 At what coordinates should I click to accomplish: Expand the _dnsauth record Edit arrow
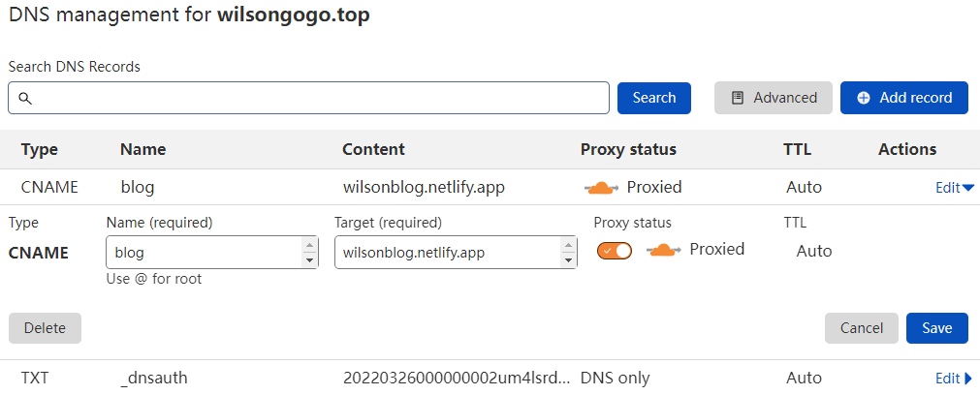point(967,379)
